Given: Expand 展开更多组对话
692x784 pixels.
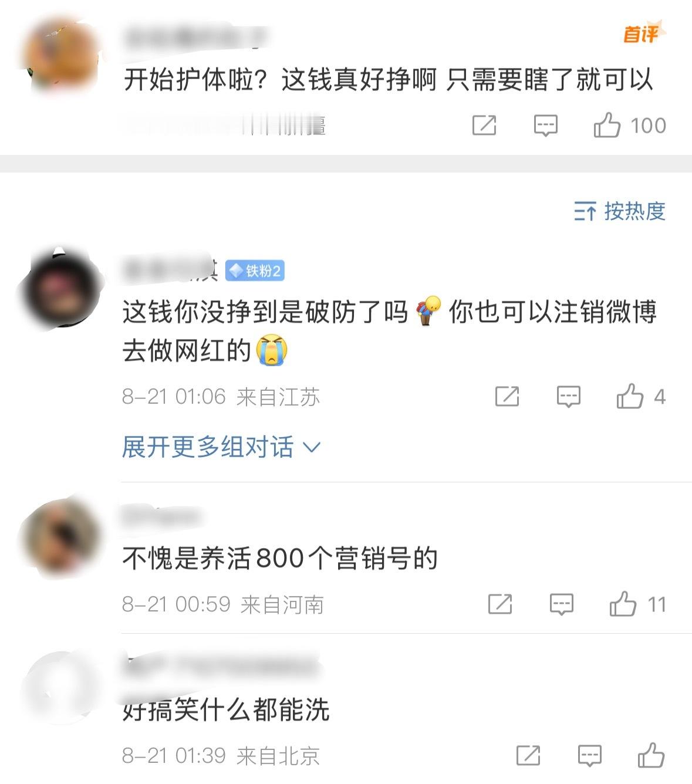Looking at the screenshot, I should click(x=221, y=447).
